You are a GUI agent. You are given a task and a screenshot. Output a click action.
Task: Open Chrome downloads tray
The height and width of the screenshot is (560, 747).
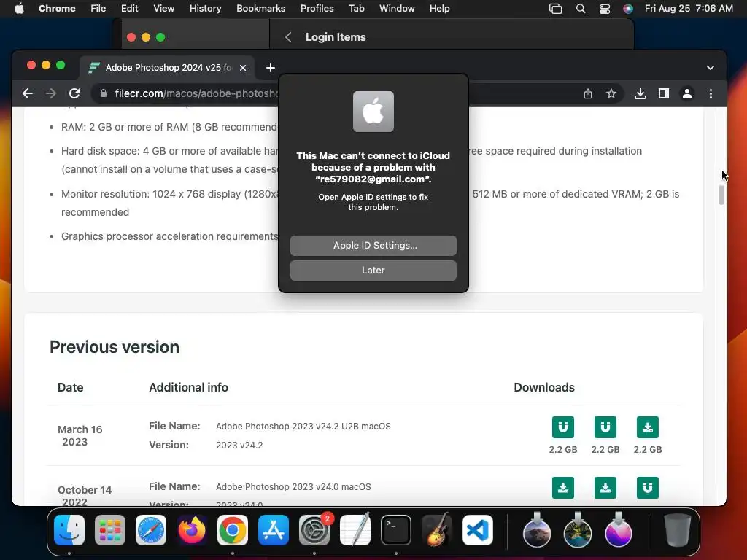[x=640, y=93]
